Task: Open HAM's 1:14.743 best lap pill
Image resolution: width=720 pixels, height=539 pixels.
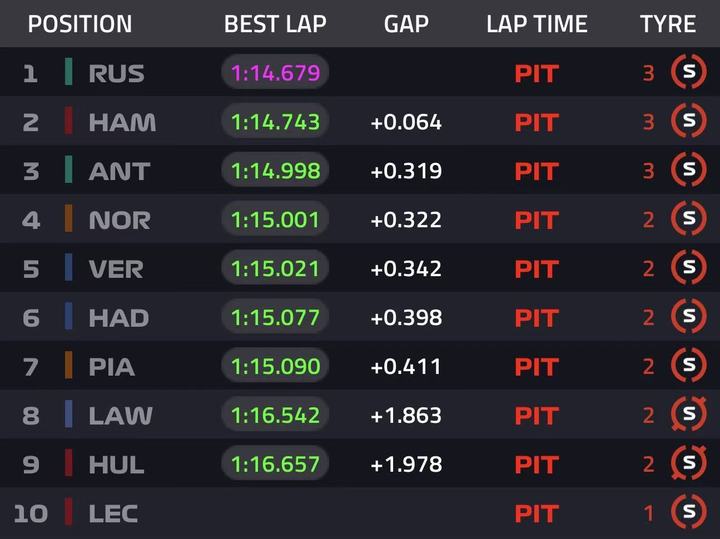Action: coord(275,121)
